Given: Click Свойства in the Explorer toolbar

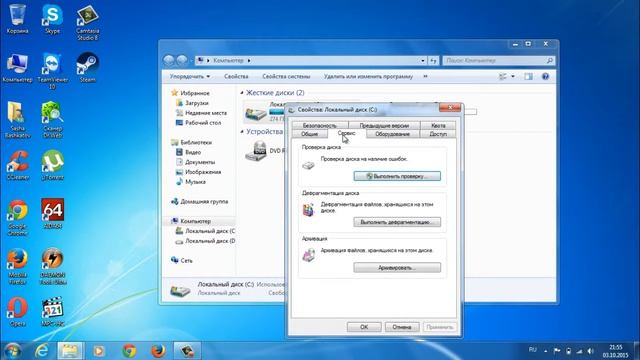Looking at the screenshot, I should [236, 77].
